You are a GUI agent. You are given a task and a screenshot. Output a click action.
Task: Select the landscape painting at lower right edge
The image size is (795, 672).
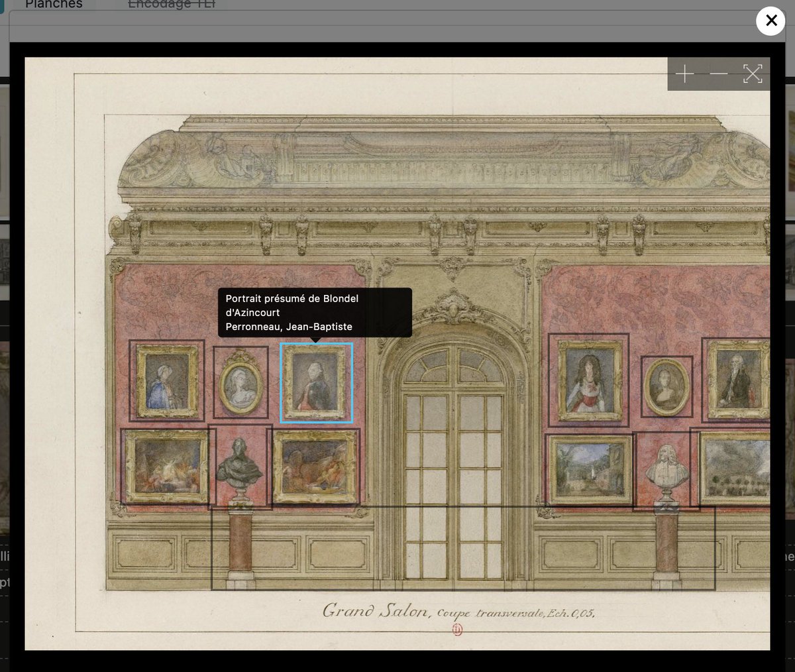click(x=729, y=467)
